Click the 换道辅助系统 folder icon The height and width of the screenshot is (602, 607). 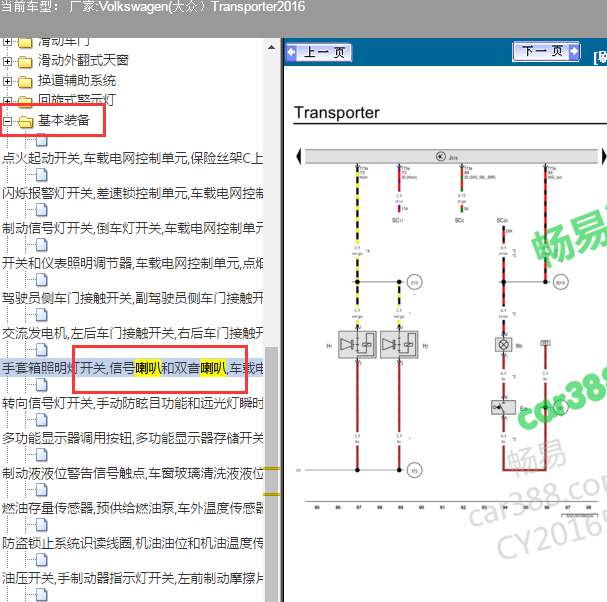click(x=25, y=82)
